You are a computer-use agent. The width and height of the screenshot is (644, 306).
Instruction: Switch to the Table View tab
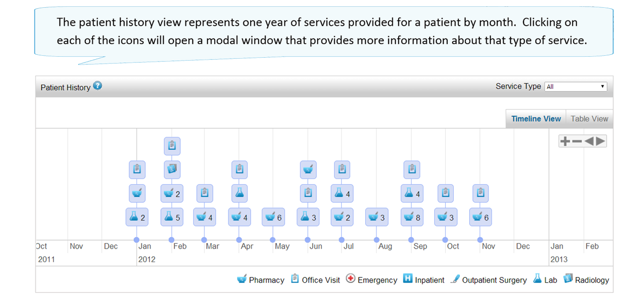tap(589, 119)
